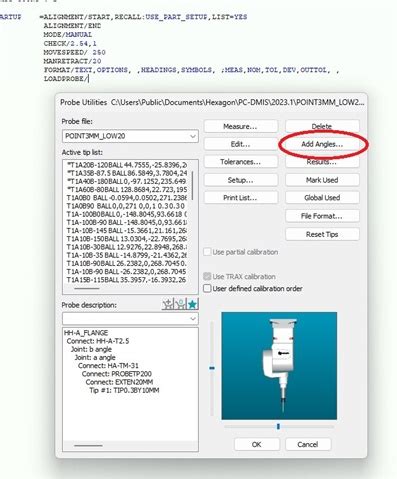Image resolution: width=397 pixels, height=479 pixels.
Task: Click Global Used button
Action: [x=322, y=198]
